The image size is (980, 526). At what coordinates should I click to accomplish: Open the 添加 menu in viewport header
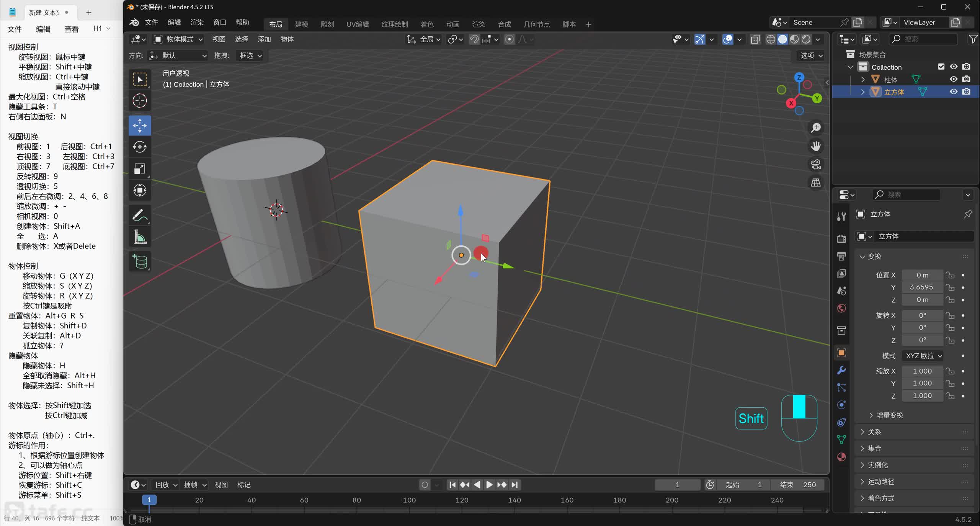pyautogui.click(x=264, y=39)
